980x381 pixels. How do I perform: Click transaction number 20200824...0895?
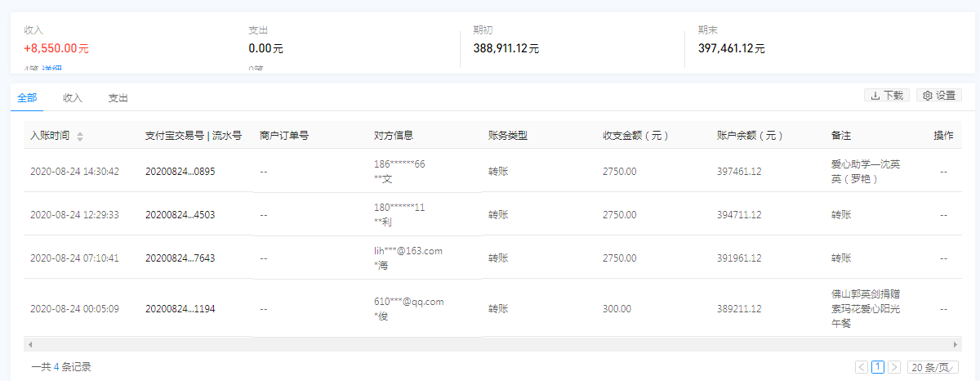180,172
